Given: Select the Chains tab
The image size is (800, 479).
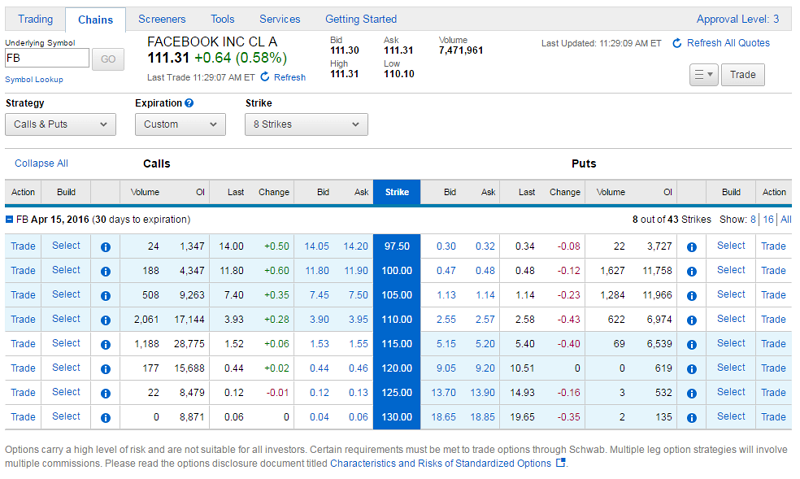Looking at the screenshot, I should tap(95, 19).
